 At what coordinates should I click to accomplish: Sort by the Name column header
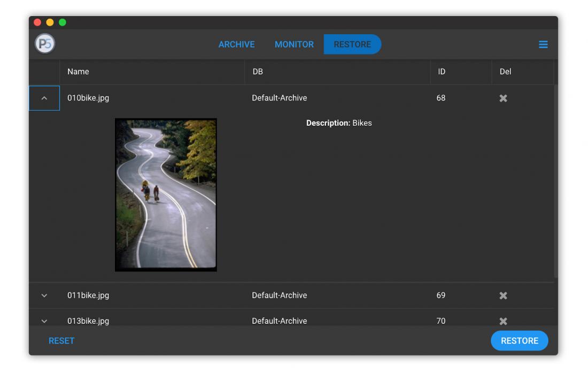(78, 72)
